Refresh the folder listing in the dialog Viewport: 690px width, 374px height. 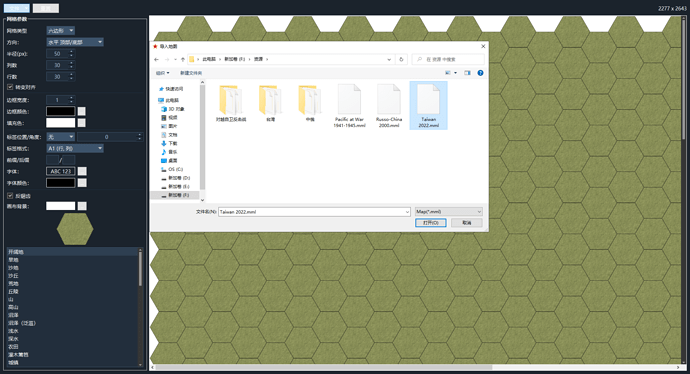click(401, 59)
